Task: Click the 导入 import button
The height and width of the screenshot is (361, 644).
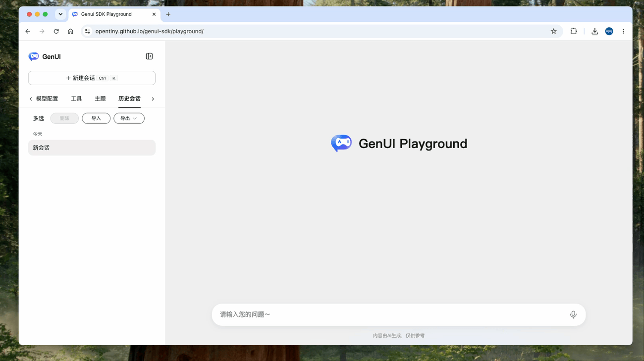Action: coord(96,118)
